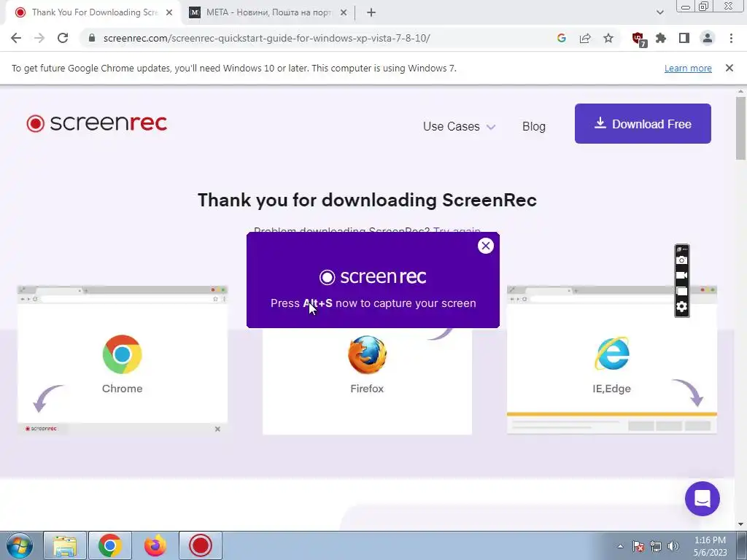The image size is (747, 560).
Task: Open the ScreenRec gallery icon
Action: (682, 290)
